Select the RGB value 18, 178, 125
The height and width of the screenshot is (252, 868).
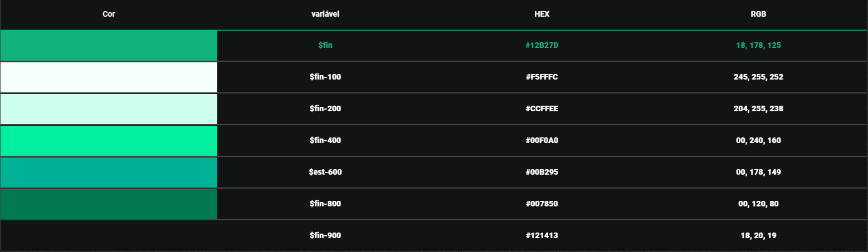(x=758, y=46)
